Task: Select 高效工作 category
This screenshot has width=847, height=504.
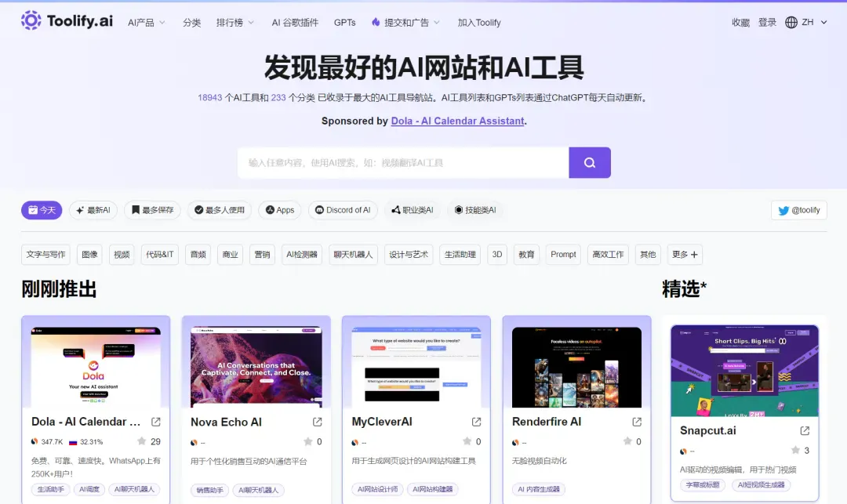Action: (608, 254)
